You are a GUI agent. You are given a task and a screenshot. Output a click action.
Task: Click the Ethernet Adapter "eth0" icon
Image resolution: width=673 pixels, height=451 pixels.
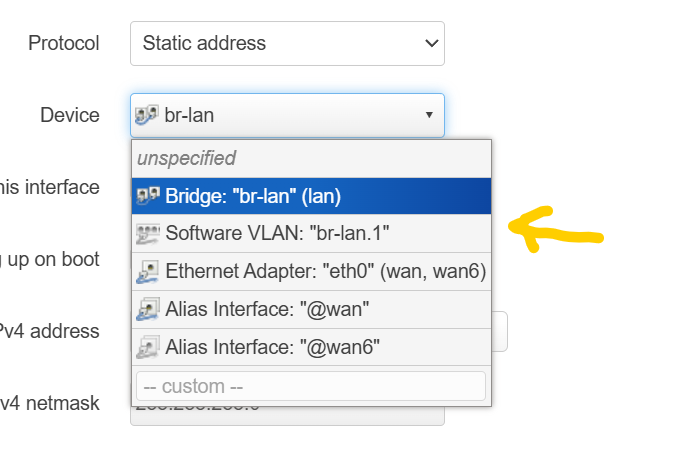click(x=148, y=271)
